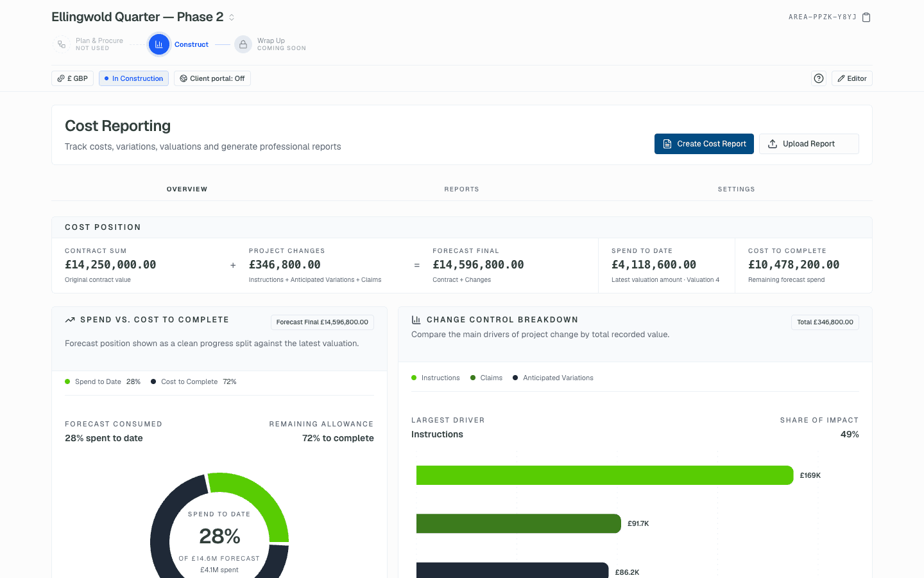
Task: Click the Editor role button
Action: 852,78
